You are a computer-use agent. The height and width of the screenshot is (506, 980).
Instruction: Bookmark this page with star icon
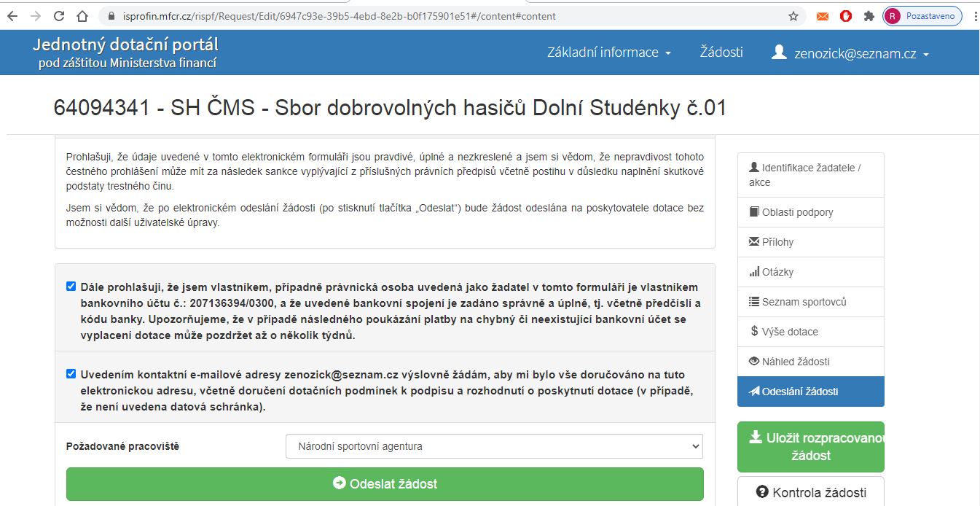click(793, 16)
